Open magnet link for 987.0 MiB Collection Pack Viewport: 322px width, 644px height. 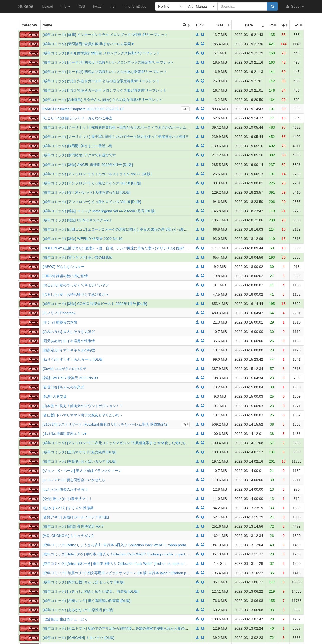pos(203,545)
